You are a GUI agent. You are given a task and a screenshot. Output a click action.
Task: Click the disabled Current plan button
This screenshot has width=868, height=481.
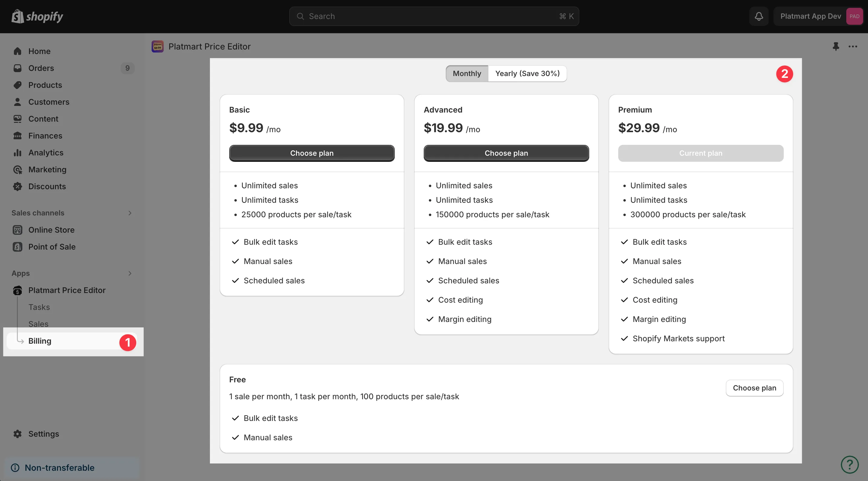pyautogui.click(x=701, y=153)
